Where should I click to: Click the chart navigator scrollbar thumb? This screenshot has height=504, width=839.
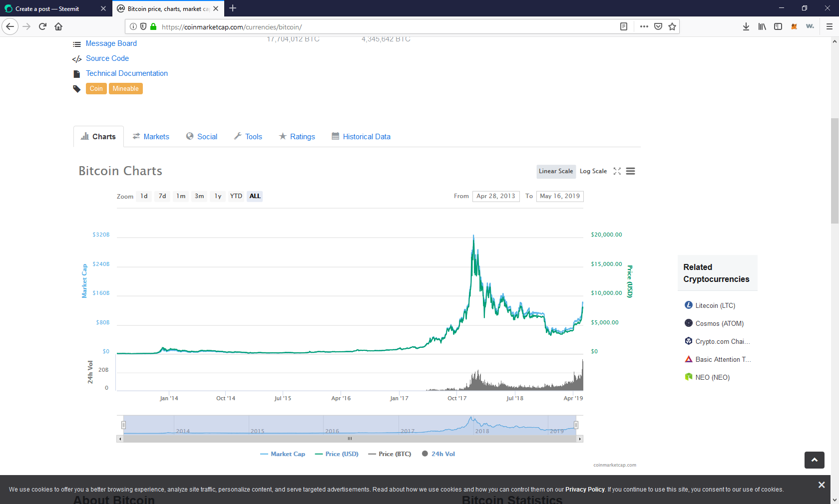coord(350,439)
